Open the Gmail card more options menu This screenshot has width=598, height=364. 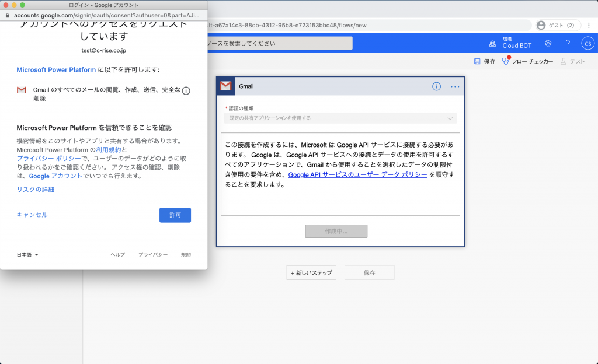click(x=455, y=86)
